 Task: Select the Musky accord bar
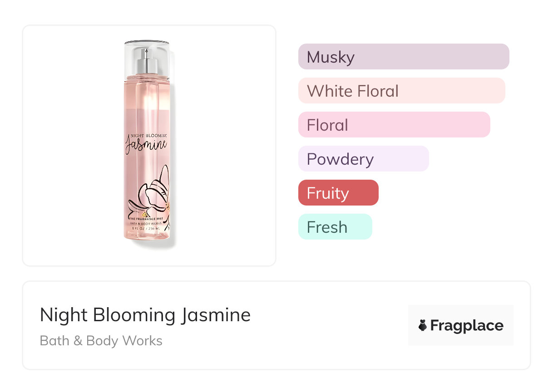pos(403,57)
